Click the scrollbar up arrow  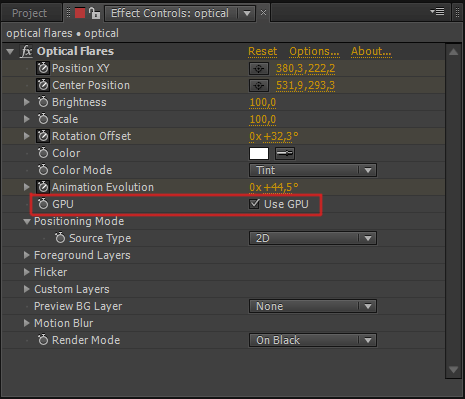point(453,52)
